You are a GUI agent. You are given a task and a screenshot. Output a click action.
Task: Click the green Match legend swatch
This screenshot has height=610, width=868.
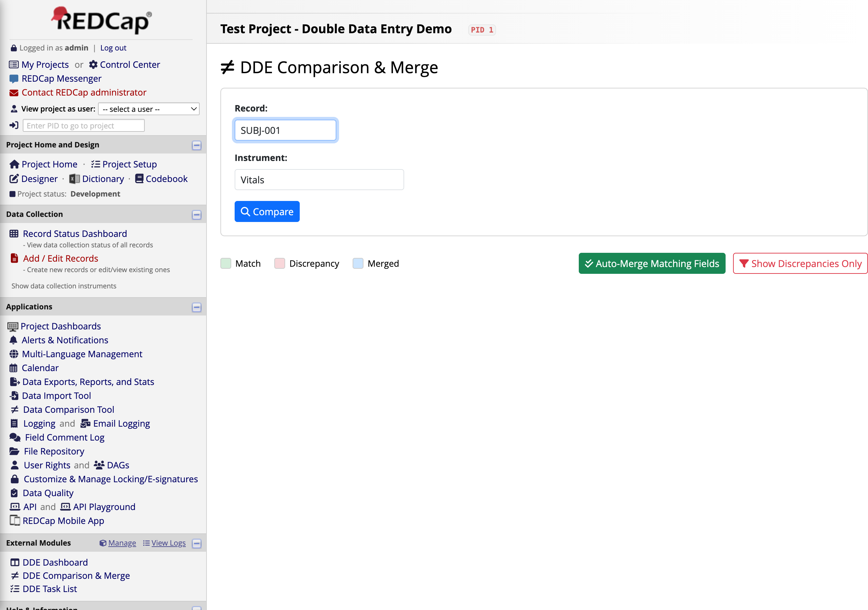pos(226,263)
